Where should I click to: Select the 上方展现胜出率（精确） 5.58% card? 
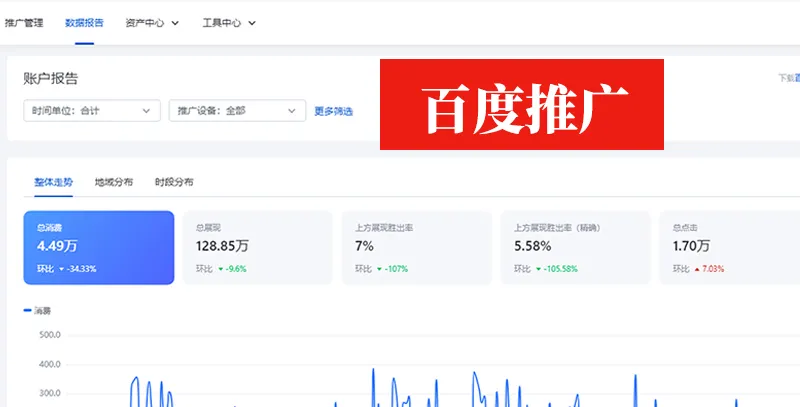click(577, 247)
